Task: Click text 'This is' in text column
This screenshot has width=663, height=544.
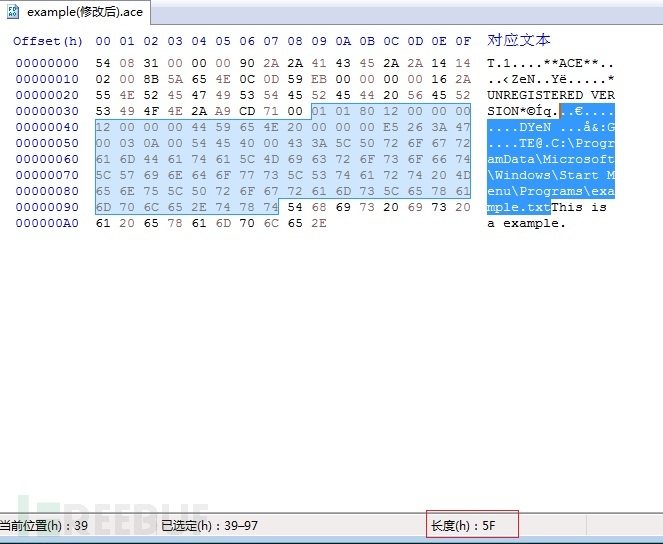Action: click(579, 208)
